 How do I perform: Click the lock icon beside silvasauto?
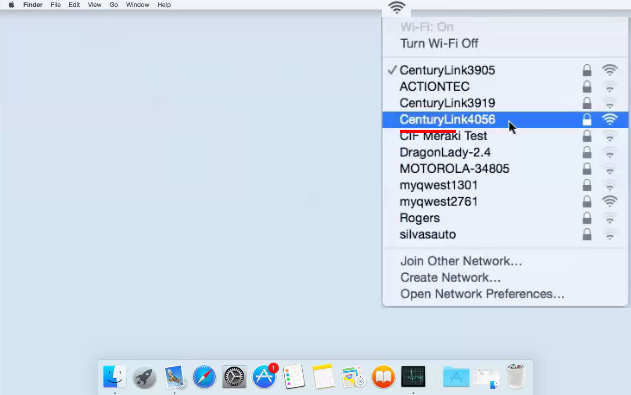[587, 234]
